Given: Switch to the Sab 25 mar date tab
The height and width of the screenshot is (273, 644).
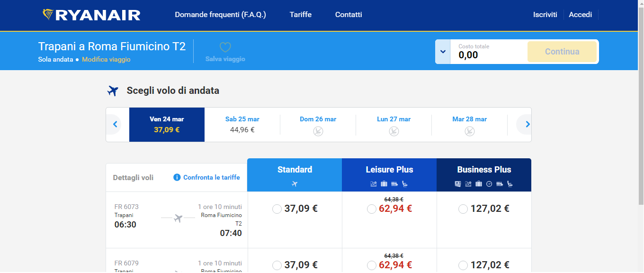Looking at the screenshot, I should coord(242,125).
